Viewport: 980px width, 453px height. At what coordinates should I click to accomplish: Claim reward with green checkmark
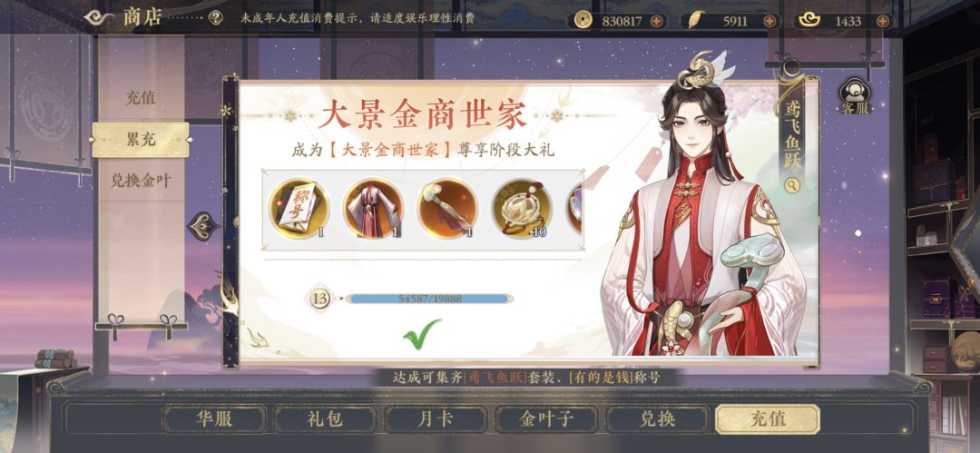(422, 334)
